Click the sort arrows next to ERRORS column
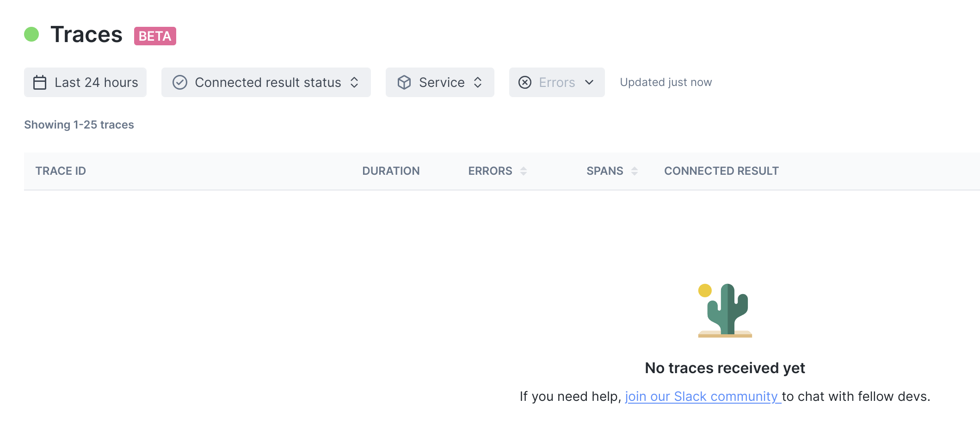 pyautogui.click(x=524, y=171)
